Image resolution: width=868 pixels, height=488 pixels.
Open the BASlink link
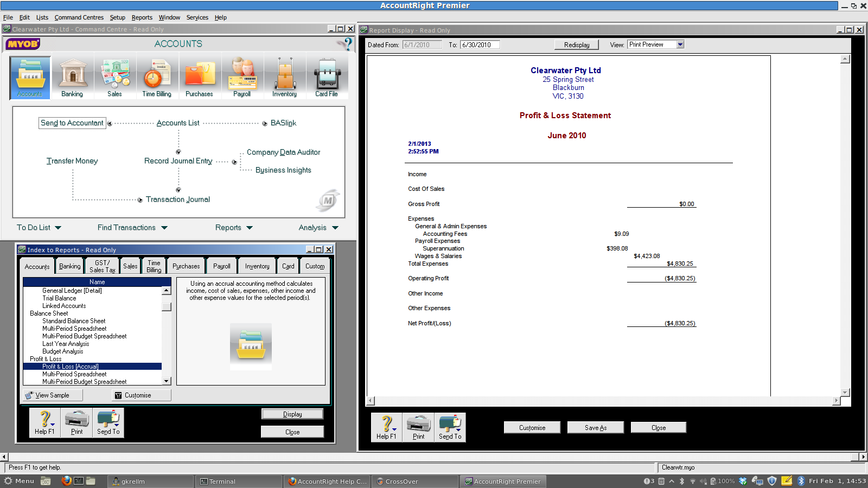click(283, 123)
